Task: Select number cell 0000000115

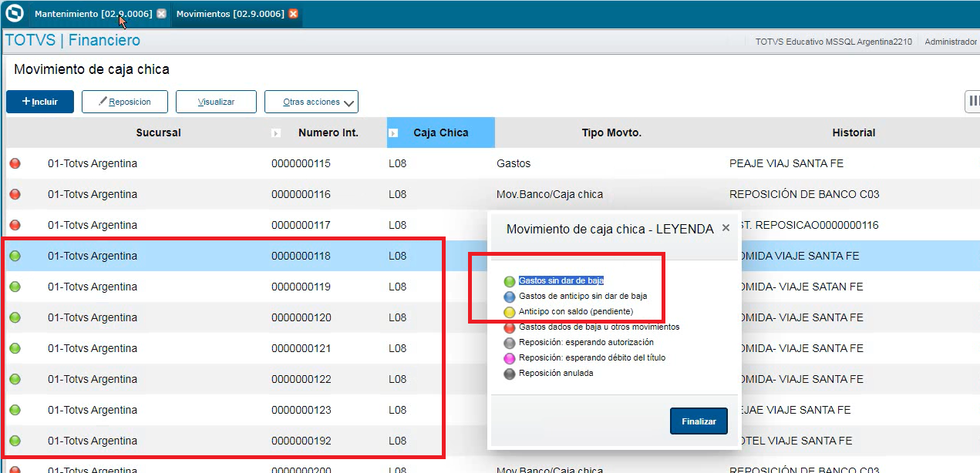Action: [x=301, y=163]
